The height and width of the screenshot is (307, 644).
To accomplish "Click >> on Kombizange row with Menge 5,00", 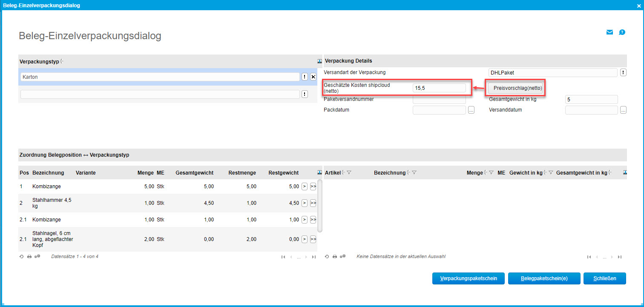I will (313, 186).
